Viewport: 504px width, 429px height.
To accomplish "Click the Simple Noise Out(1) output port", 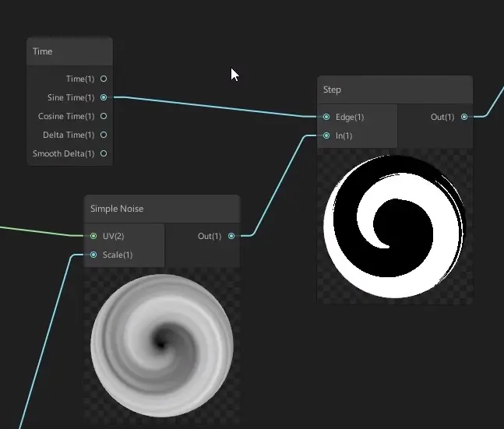I will pyautogui.click(x=231, y=236).
